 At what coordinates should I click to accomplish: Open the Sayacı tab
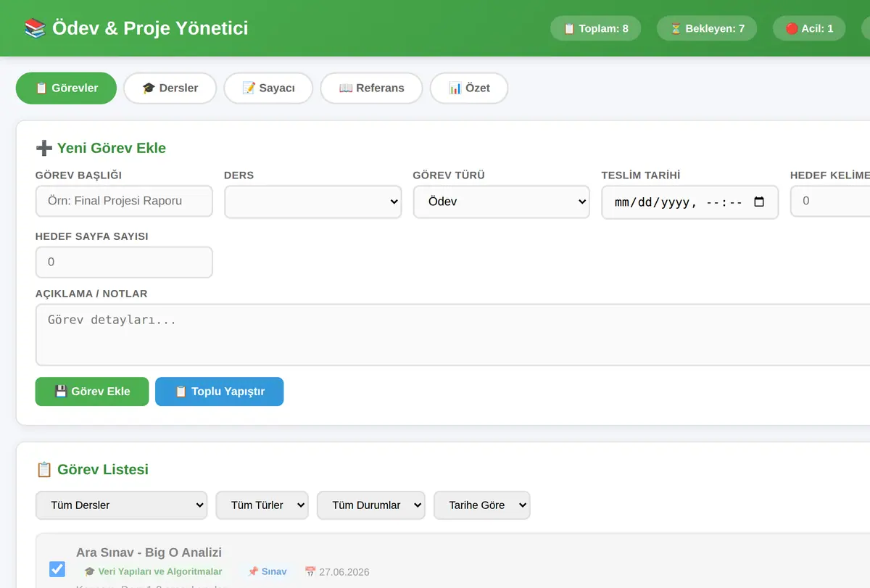pyautogui.click(x=268, y=88)
